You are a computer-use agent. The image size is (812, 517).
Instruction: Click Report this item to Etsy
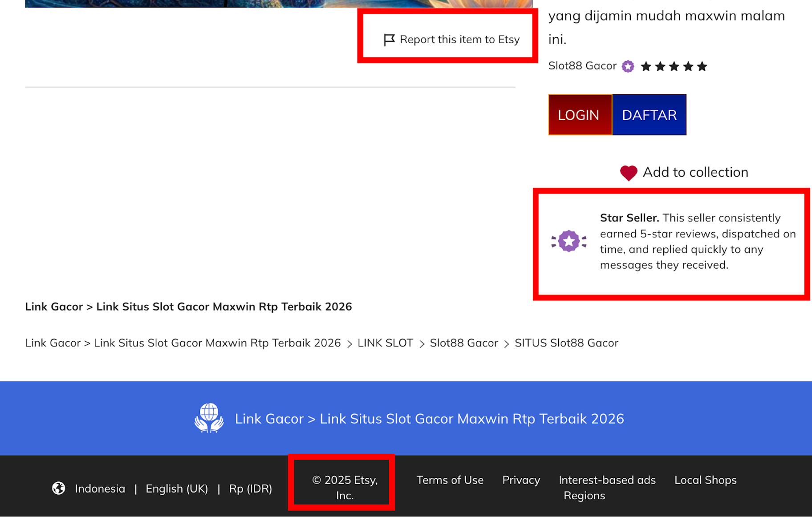point(459,39)
